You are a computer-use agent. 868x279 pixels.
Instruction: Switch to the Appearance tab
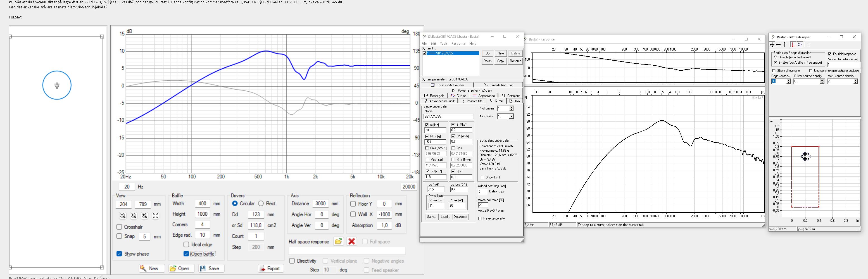coord(484,96)
